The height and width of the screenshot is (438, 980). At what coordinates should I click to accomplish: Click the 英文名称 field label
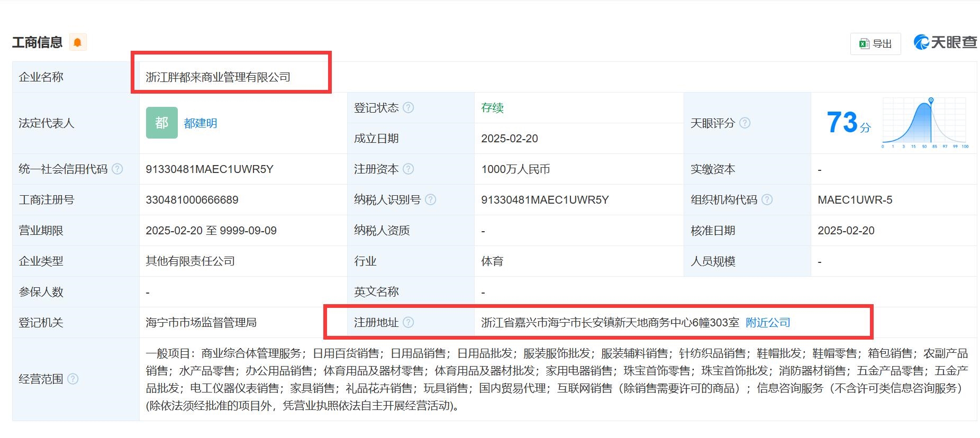(376, 292)
